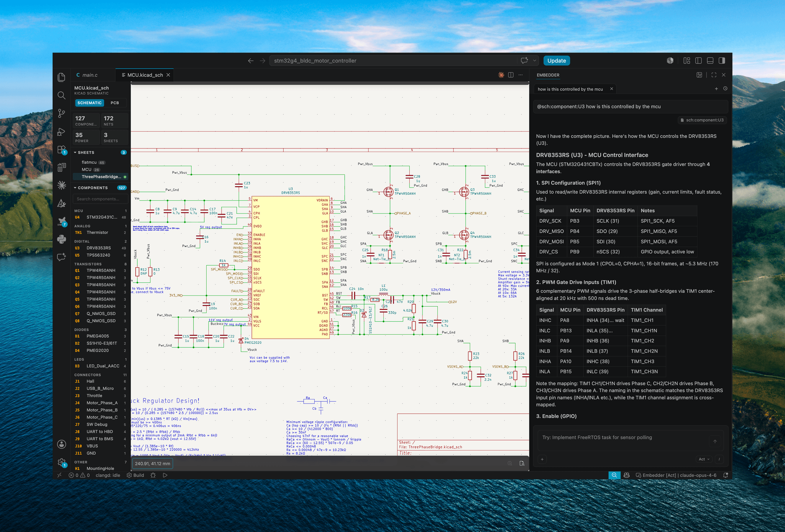Click the sch:component:U3 context chip
785x532 pixels.
coord(702,120)
